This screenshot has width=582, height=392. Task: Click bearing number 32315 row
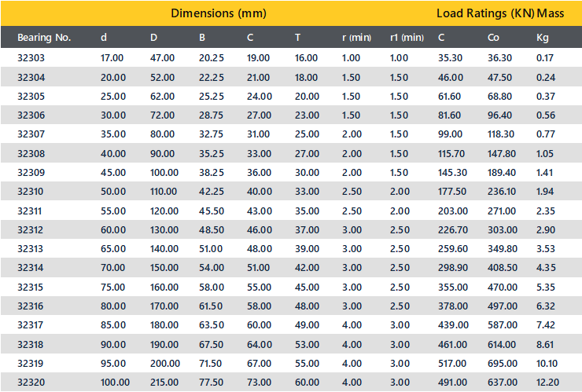291,287
